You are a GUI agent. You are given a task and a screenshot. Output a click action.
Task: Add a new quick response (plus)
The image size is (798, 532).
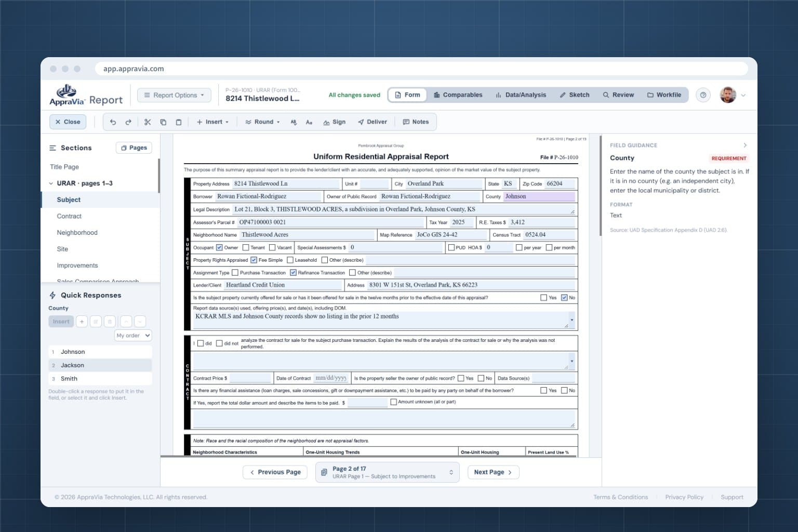[x=82, y=322]
